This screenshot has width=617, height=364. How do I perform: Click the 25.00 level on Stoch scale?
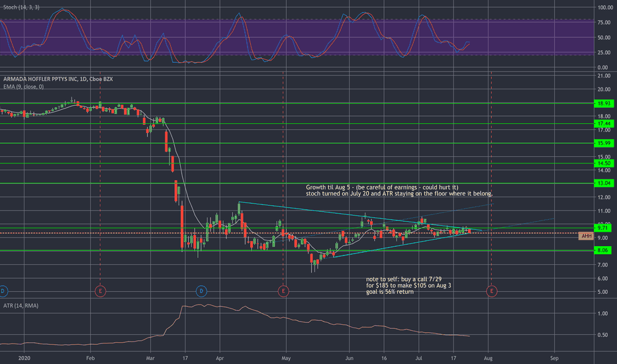tap(604, 53)
